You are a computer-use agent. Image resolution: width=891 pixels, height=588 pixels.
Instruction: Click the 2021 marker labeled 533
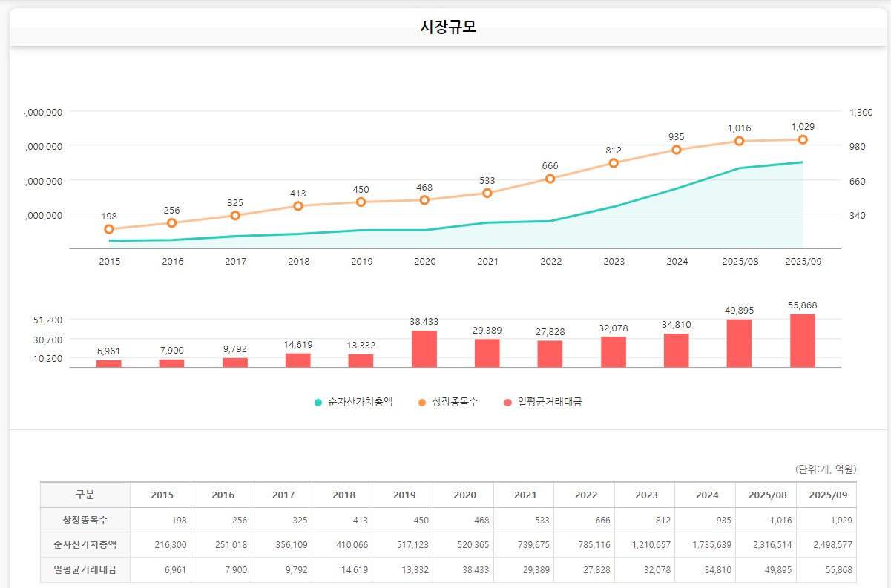pos(487,194)
